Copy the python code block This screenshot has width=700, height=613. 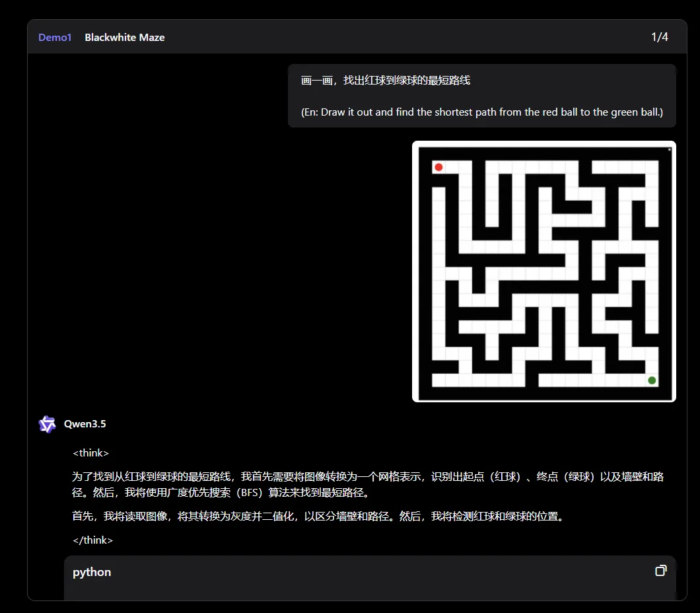[x=660, y=571]
